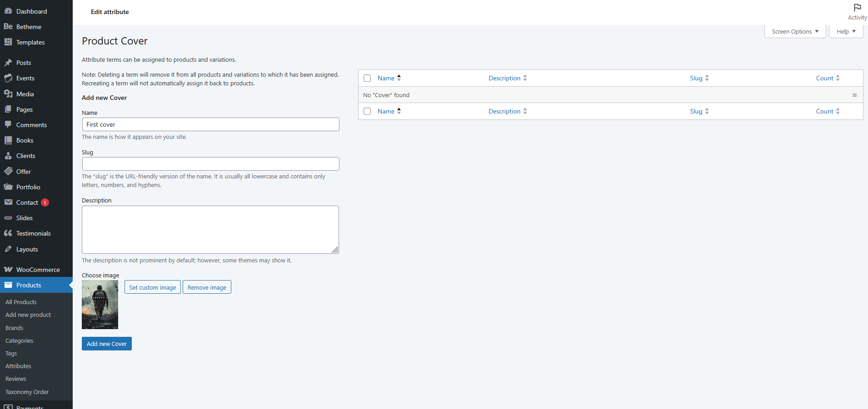The width and height of the screenshot is (868, 409).
Task: Expand the Screen Options dropdown
Action: tap(795, 32)
